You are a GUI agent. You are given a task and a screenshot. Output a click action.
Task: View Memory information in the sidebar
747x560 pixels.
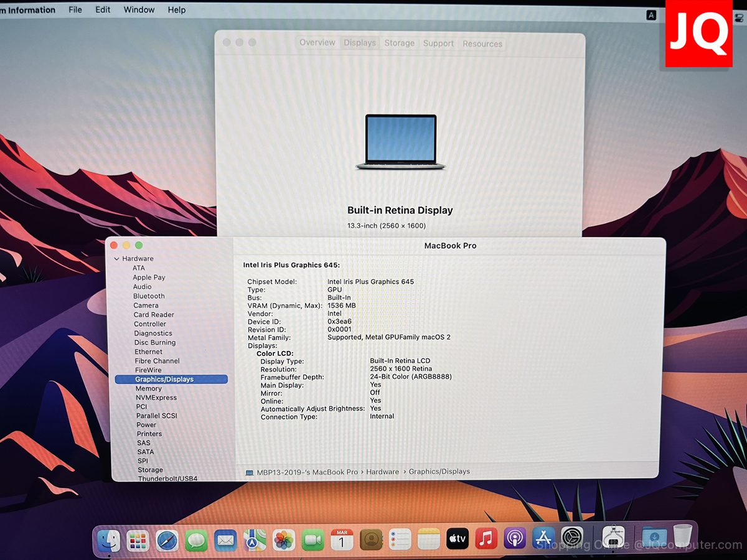pyautogui.click(x=148, y=389)
